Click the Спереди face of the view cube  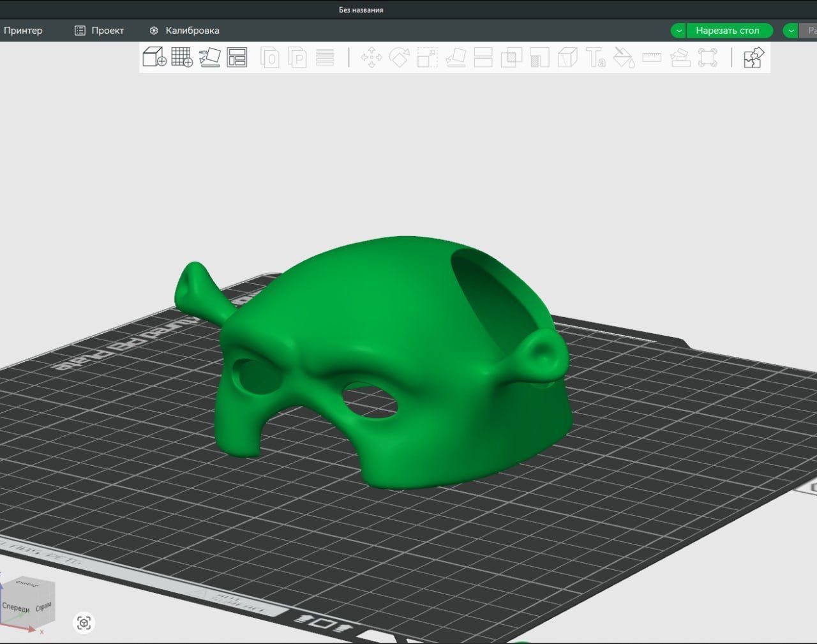tap(16, 607)
